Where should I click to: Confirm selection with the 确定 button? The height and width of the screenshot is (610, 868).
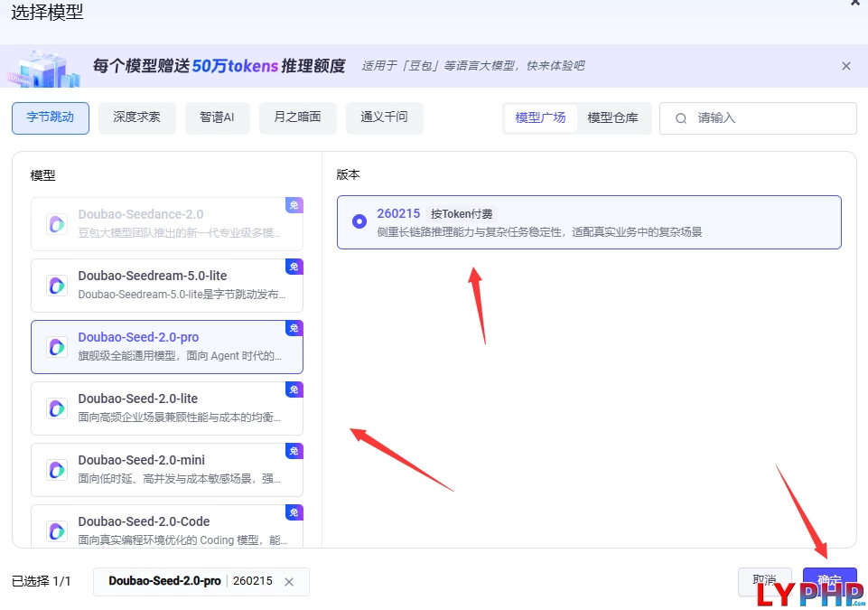(828, 583)
